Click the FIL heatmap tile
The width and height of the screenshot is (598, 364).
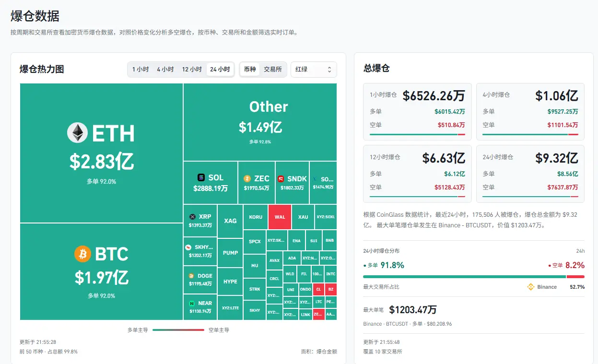tap(304, 274)
